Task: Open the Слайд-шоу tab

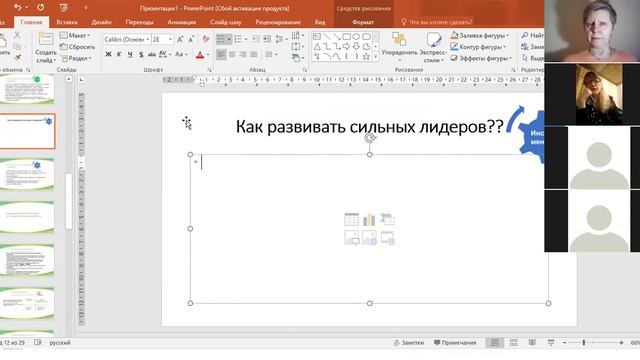Action: tap(226, 22)
